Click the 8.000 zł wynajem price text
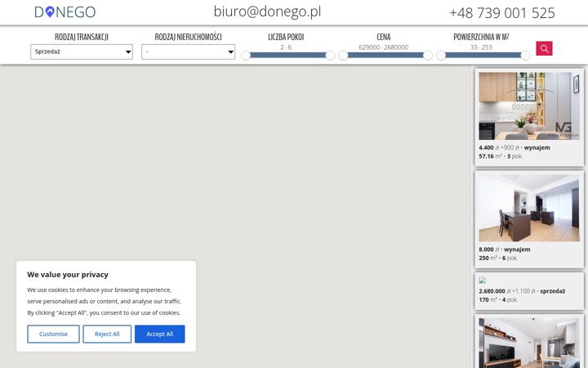 [x=505, y=249]
